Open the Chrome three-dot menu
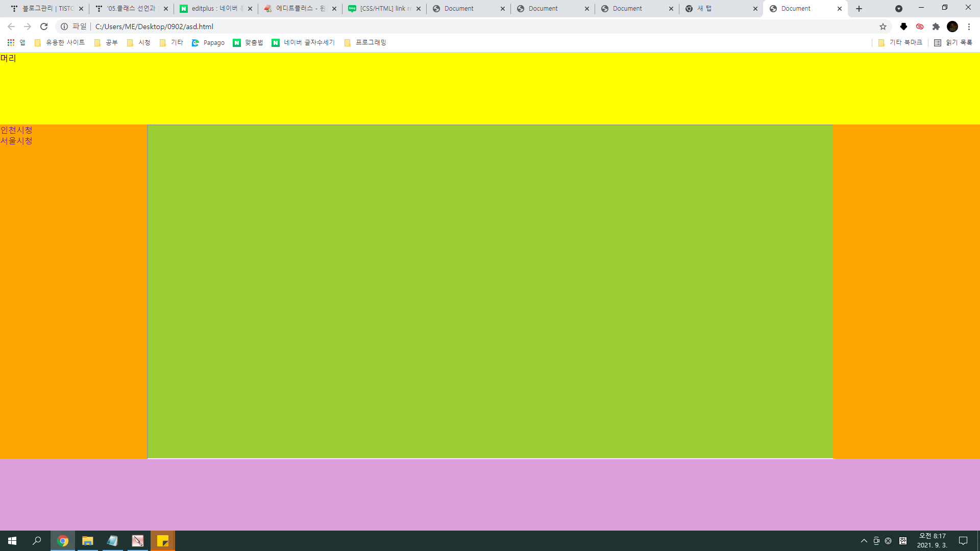Screen dimensions: 980x551 click(969, 27)
